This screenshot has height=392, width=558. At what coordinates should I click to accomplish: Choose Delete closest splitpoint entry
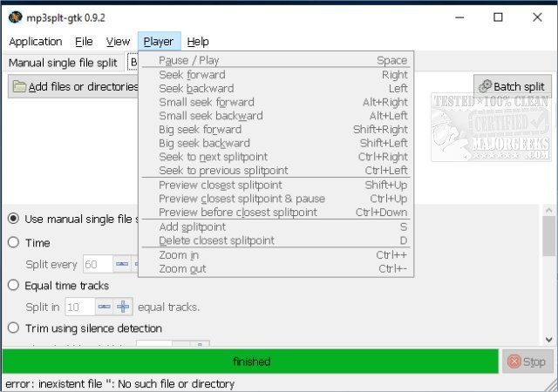pyautogui.click(x=276, y=240)
